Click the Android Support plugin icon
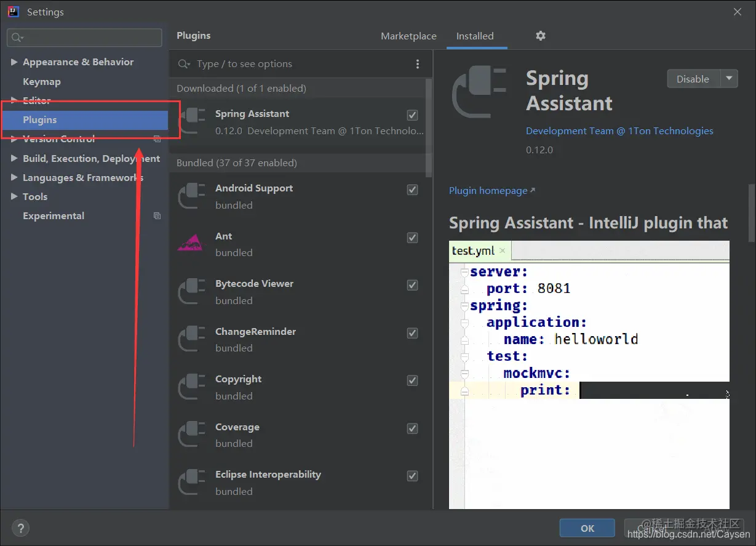Screen dimensions: 756x546 (192, 196)
